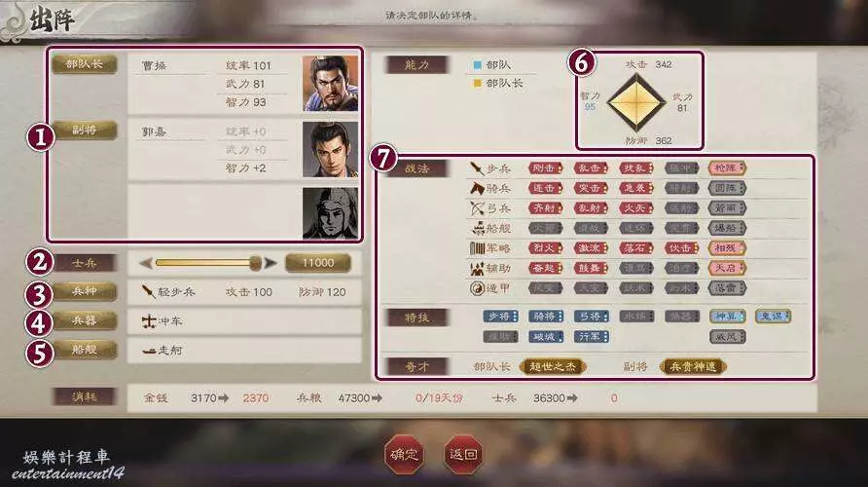Click the 冲车 siege ram weapon icon
The width and height of the screenshot is (868, 487).
[148, 321]
